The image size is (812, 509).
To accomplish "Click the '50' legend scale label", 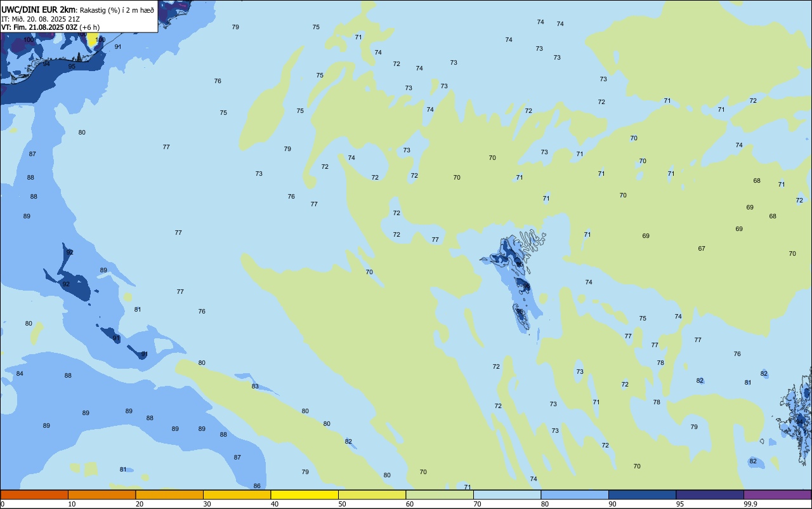I will 342,504.
